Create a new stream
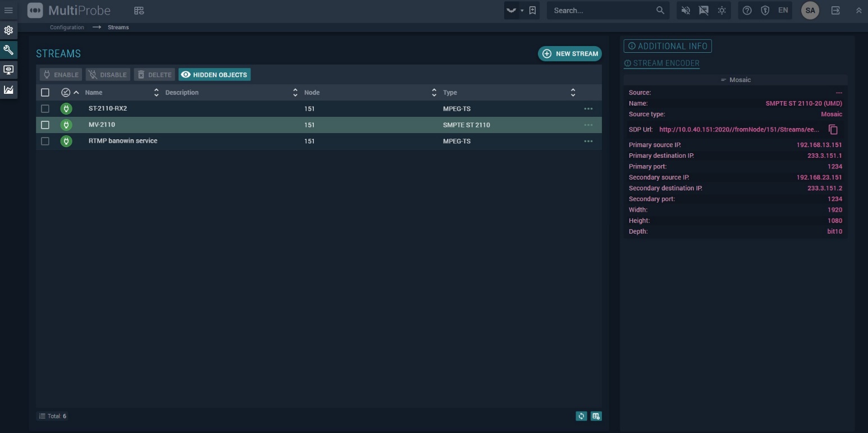868x433 pixels. (x=570, y=54)
